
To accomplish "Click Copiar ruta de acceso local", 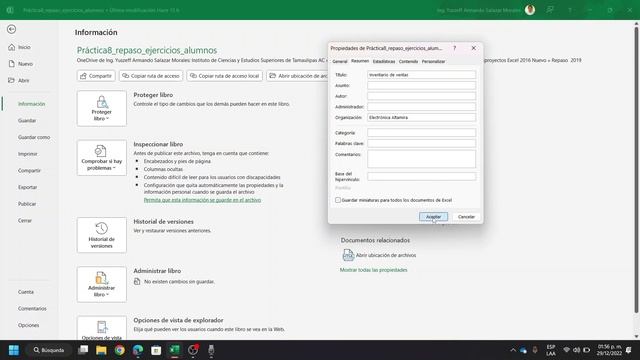I will click(x=224, y=76).
